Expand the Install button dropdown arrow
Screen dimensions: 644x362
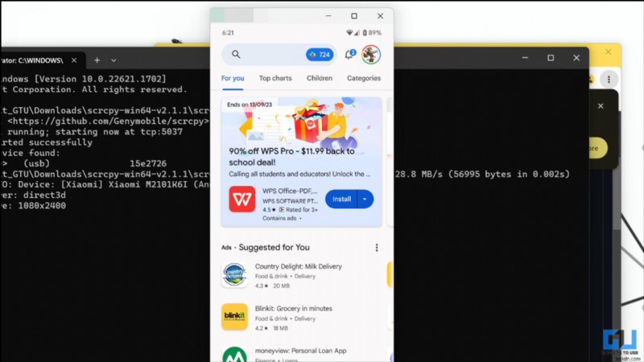(x=365, y=199)
